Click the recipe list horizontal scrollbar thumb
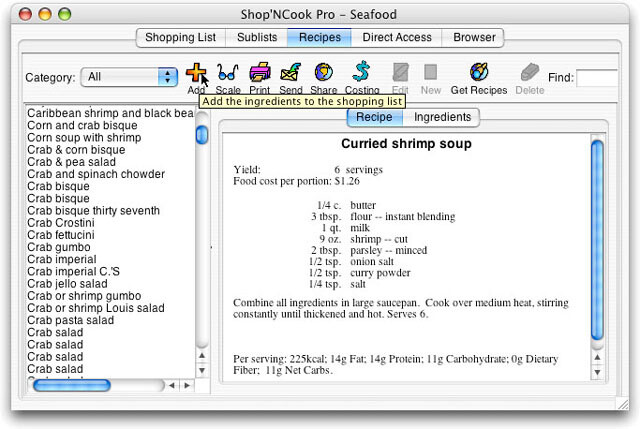640x429 pixels. (x=72, y=385)
